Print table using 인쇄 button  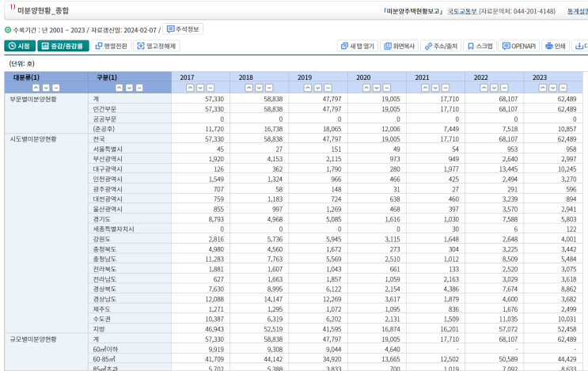556,46
